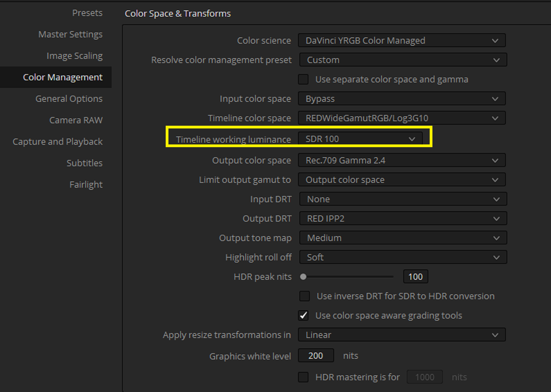Click the HDR peak nits value field
This screenshot has width=551, height=392.
pyautogui.click(x=415, y=277)
